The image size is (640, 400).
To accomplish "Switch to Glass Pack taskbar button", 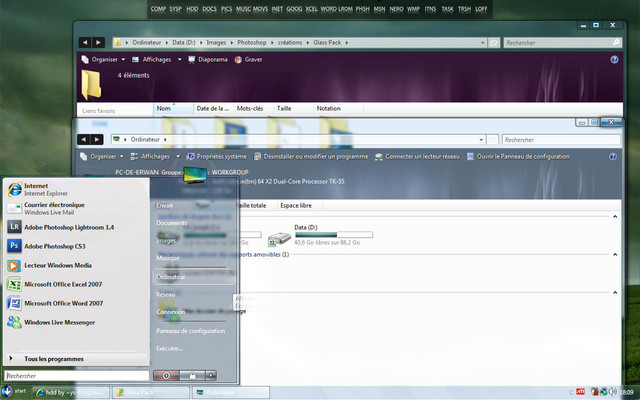I will pyautogui.click(x=151, y=393).
